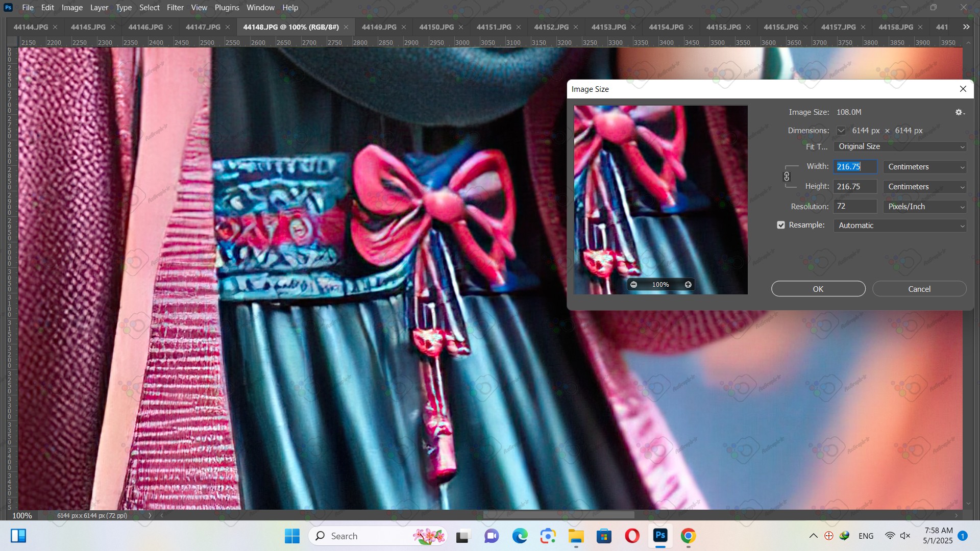Open the Filter menu

175,8
